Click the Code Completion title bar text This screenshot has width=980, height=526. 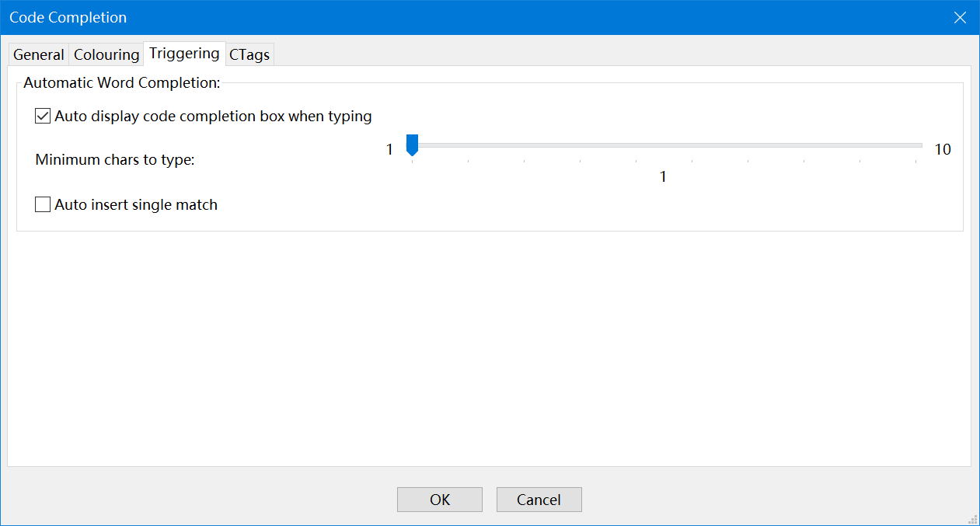(x=68, y=17)
